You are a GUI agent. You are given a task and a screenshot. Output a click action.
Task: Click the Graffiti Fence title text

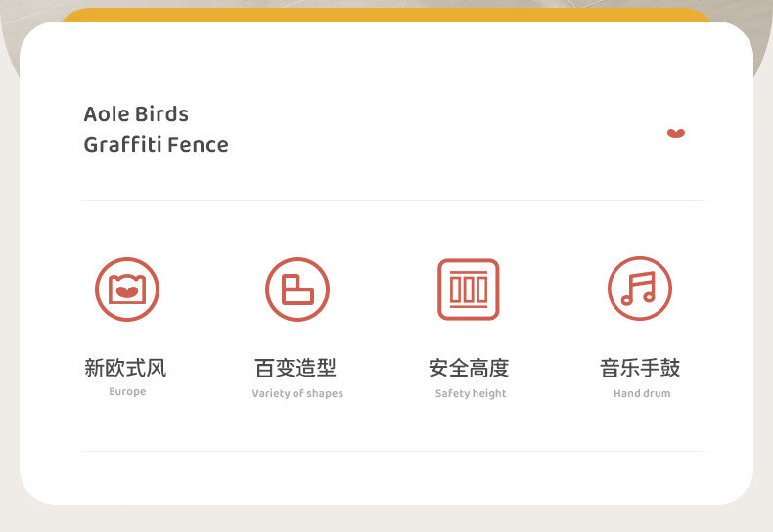pos(157,145)
